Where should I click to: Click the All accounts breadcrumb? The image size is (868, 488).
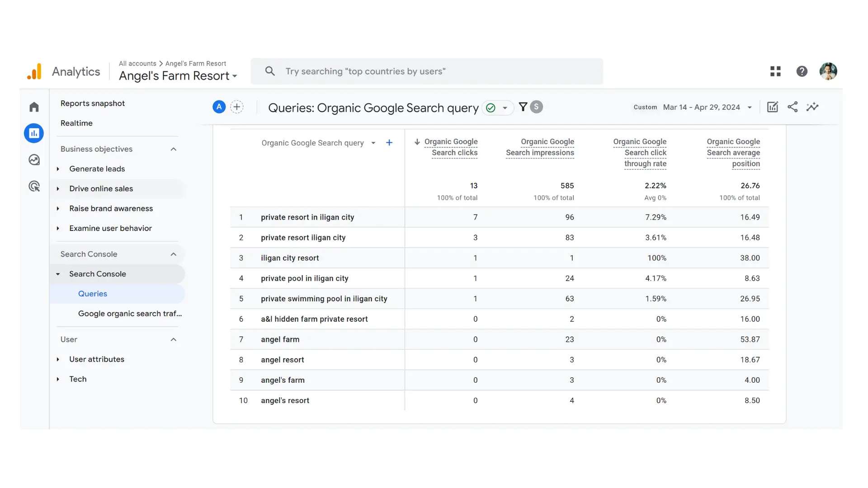[x=137, y=64]
